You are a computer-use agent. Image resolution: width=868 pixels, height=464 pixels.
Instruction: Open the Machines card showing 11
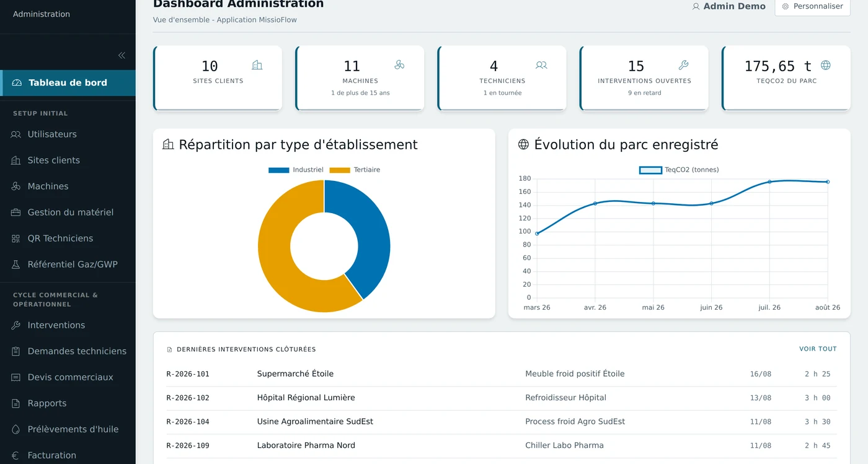tap(360, 78)
